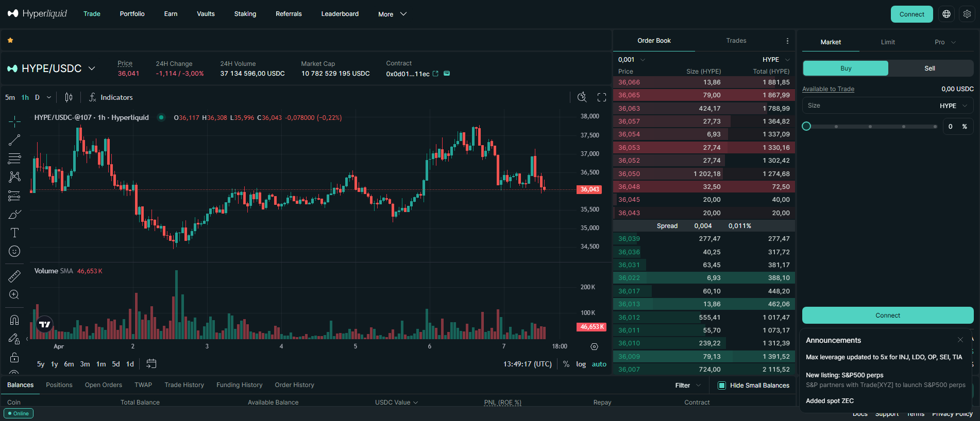Open the Size field HYPE currency dropdown
980x421 pixels.
(954, 106)
